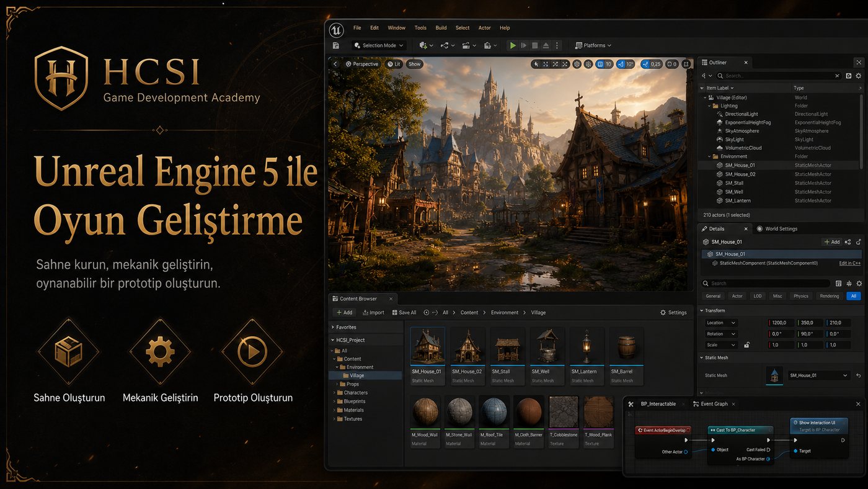This screenshot has width=868, height=489.
Task: Open the viewport Show menu
Action: pyautogui.click(x=415, y=64)
